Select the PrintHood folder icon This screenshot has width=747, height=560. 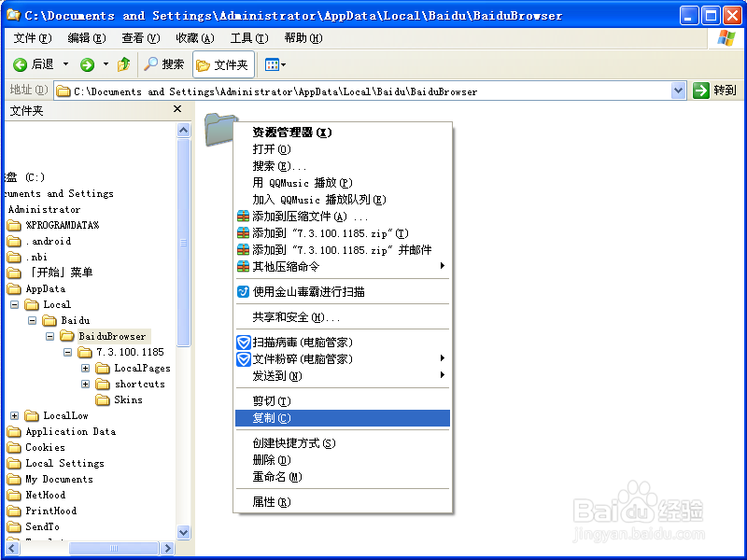pyautogui.click(x=14, y=511)
